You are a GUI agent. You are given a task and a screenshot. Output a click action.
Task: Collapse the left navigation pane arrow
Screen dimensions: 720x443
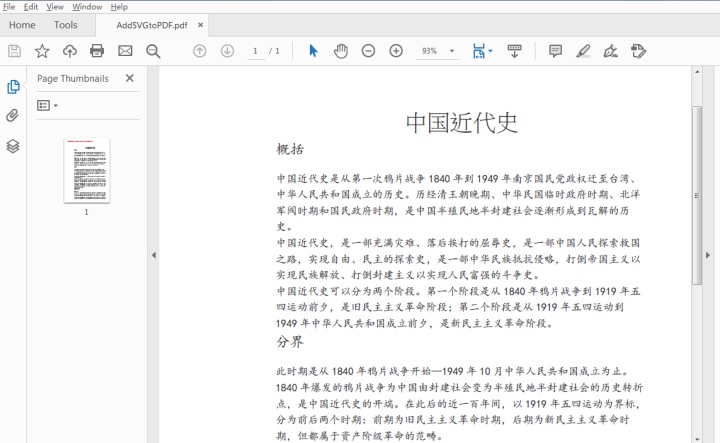[153, 255]
